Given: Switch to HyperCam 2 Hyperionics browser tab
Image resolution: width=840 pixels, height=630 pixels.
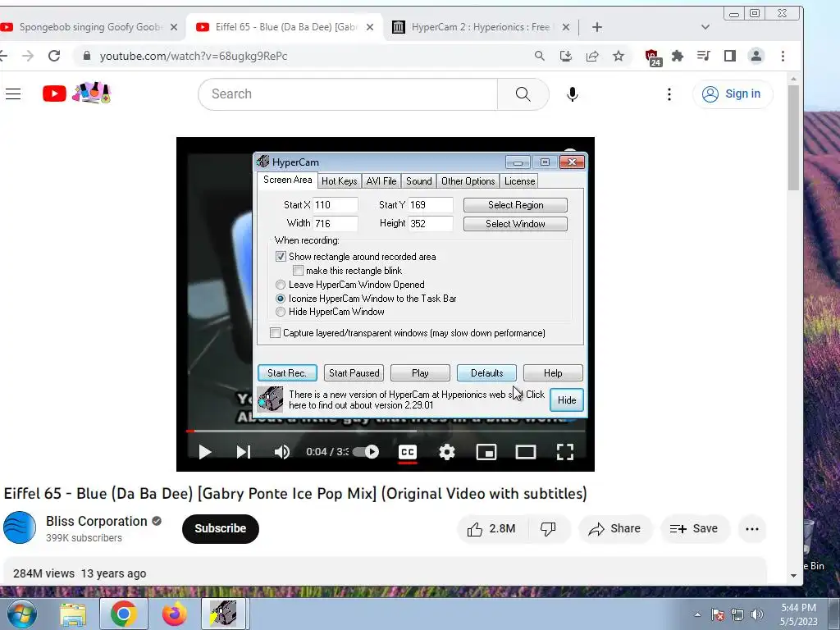Looking at the screenshot, I should (481, 27).
